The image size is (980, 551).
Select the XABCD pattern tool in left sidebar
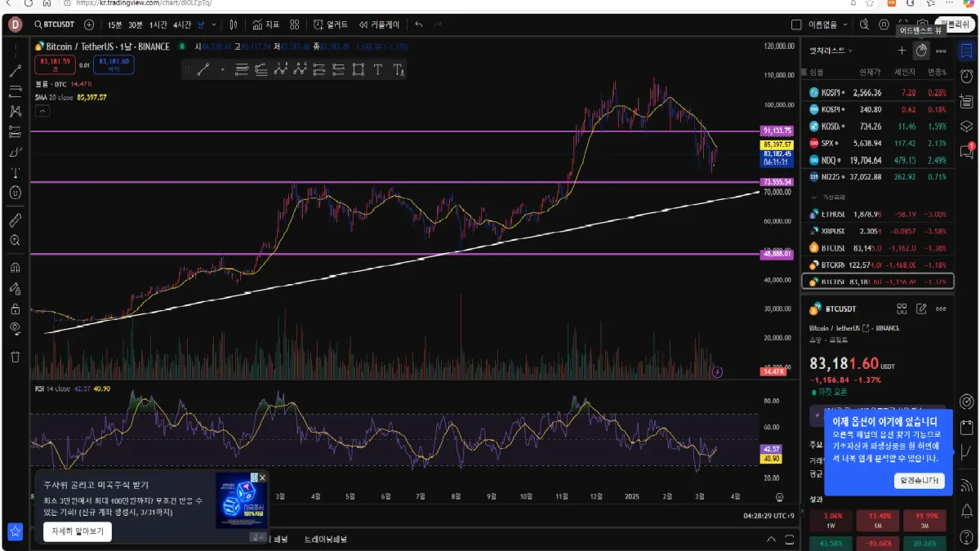(15, 111)
